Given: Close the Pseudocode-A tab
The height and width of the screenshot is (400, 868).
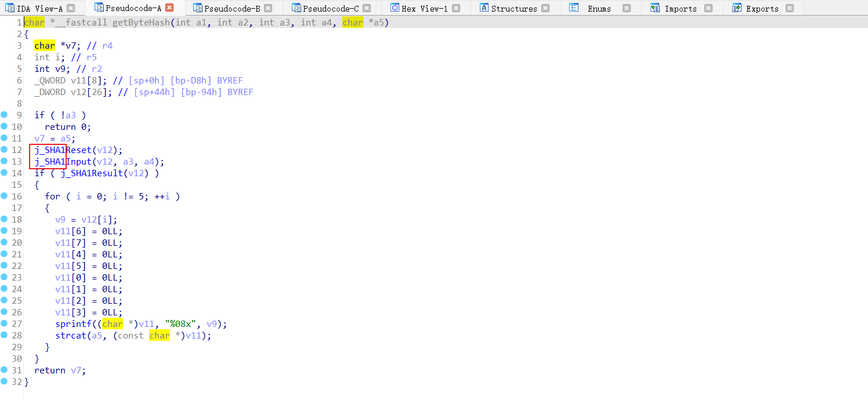Looking at the screenshot, I should click(169, 8).
